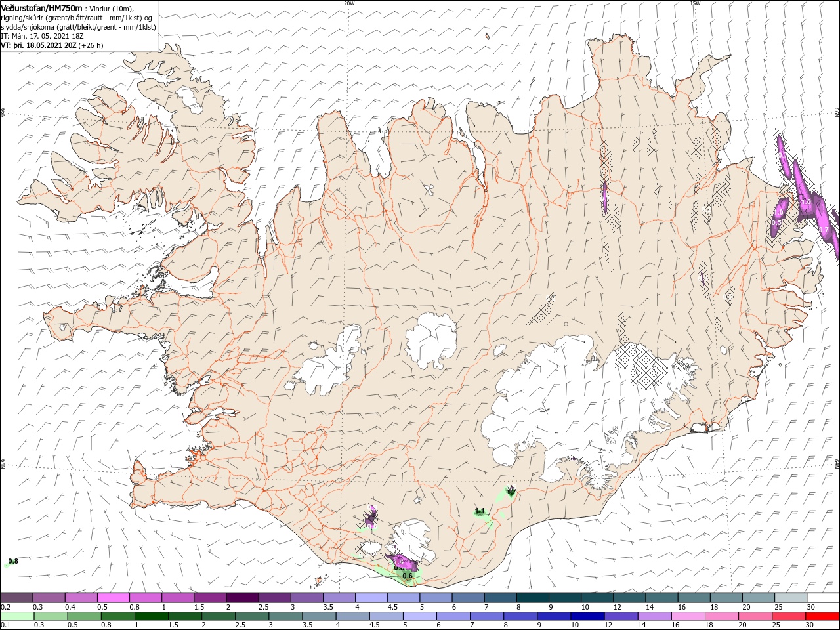Select the red-pink 25 swatch, lower legend row

[x=789, y=616]
